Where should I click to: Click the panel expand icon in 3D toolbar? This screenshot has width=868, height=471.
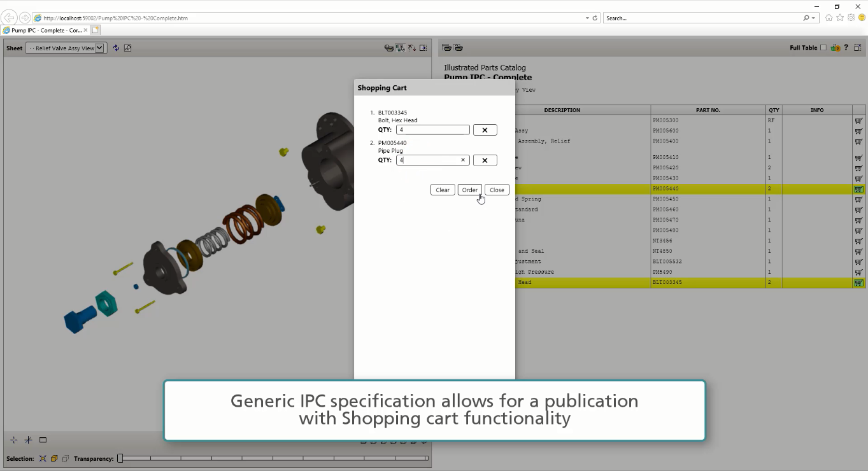[x=423, y=48]
